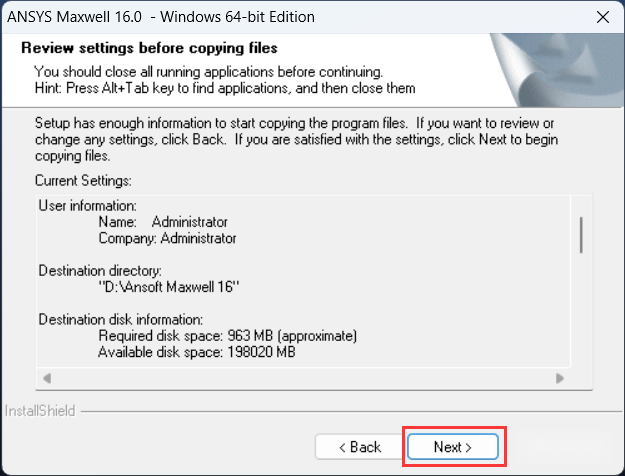Click the "Destination directory:" heading
The height and width of the screenshot is (476, 625).
(x=100, y=271)
